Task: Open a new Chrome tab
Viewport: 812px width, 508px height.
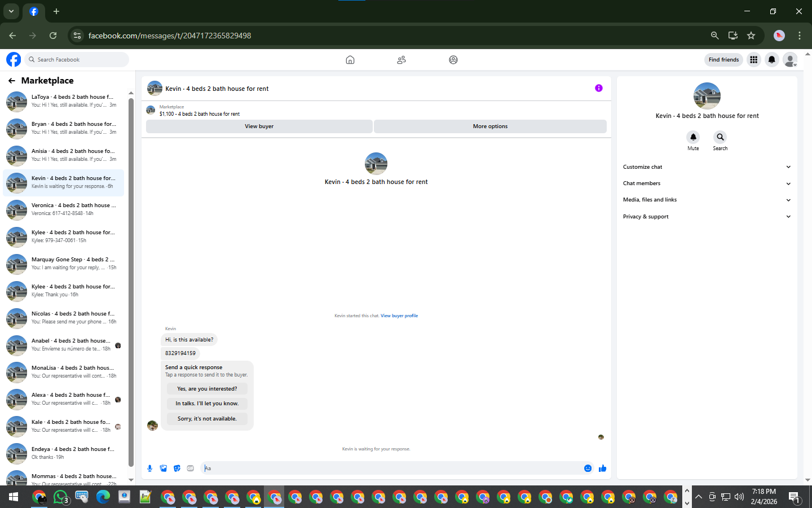Action: coord(56,11)
